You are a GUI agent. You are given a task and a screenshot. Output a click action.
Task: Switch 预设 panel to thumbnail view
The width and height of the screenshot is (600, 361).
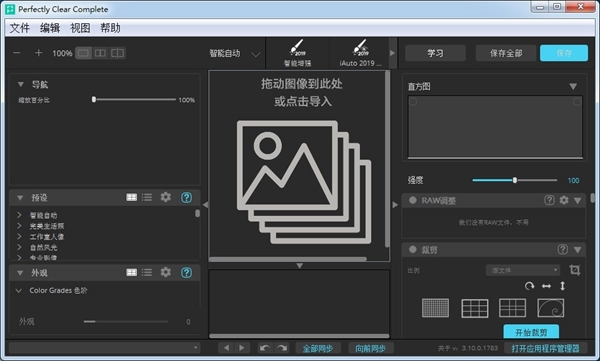click(x=132, y=197)
